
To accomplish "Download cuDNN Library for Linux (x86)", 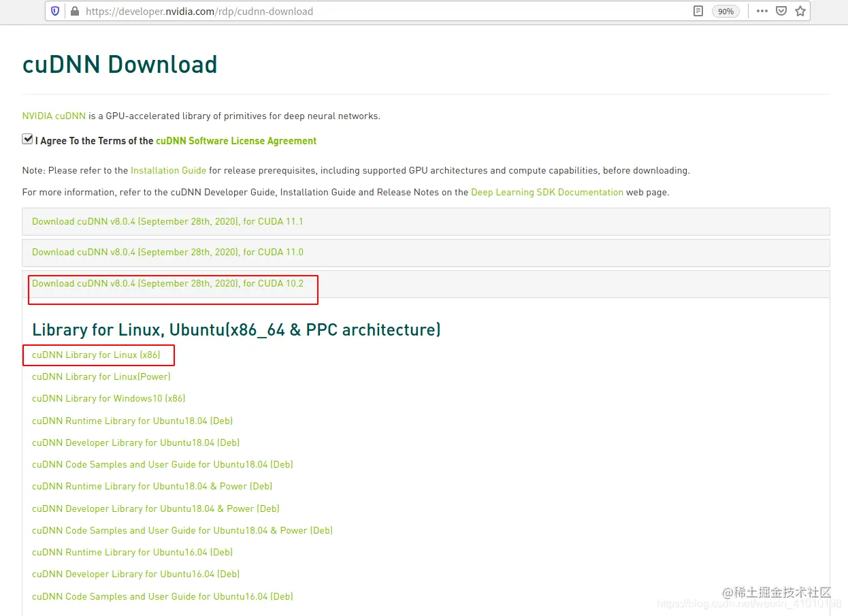I will click(x=96, y=355).
